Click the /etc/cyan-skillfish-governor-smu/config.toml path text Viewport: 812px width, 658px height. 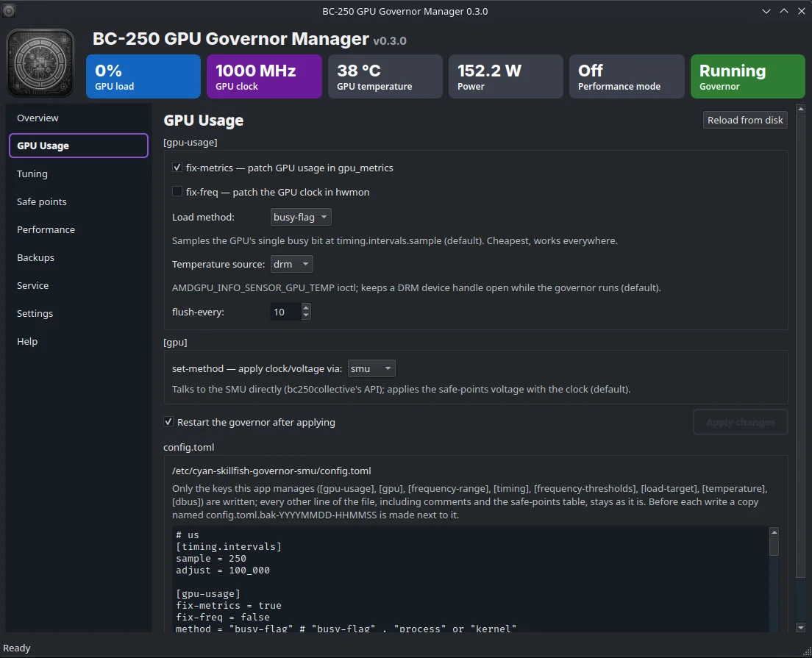pos(271,471)
